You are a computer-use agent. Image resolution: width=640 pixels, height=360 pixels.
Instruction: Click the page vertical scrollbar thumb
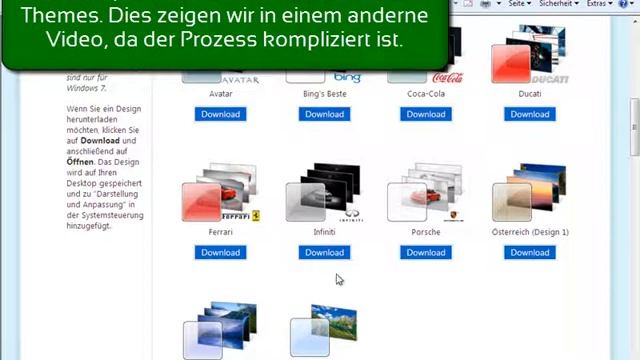click(635, 127)
